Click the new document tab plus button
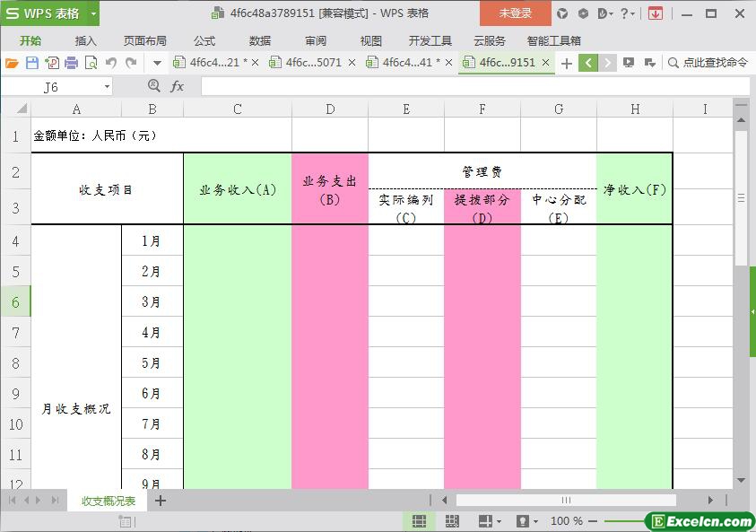756x532 pixels. (x=567, y=63)
